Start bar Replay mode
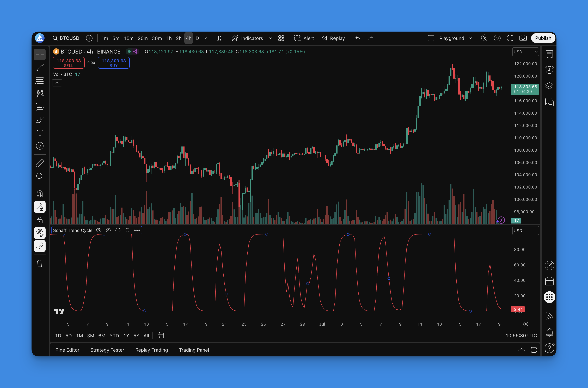Image resolution: width=588 pixels, height=388 pixels. tap(333, 38)
